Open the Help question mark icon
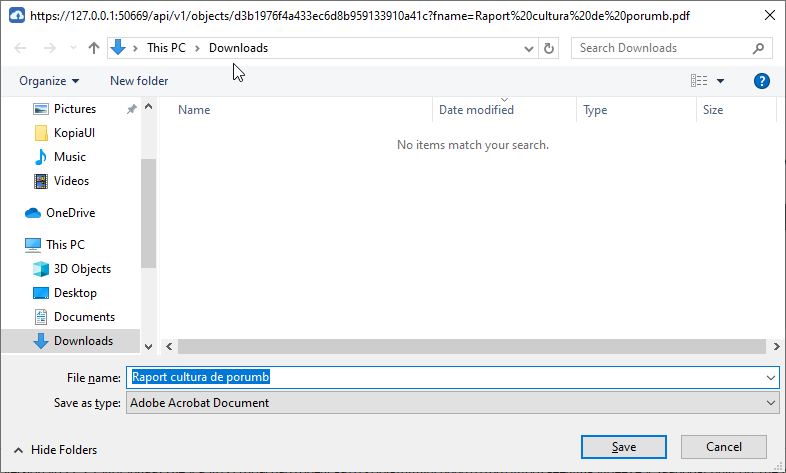 [761, 81]
